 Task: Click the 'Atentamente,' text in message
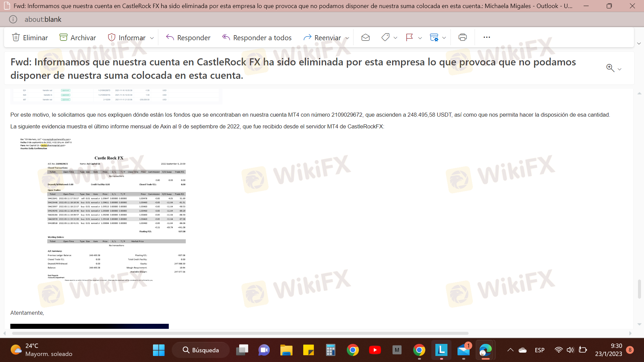pos(27,313)
